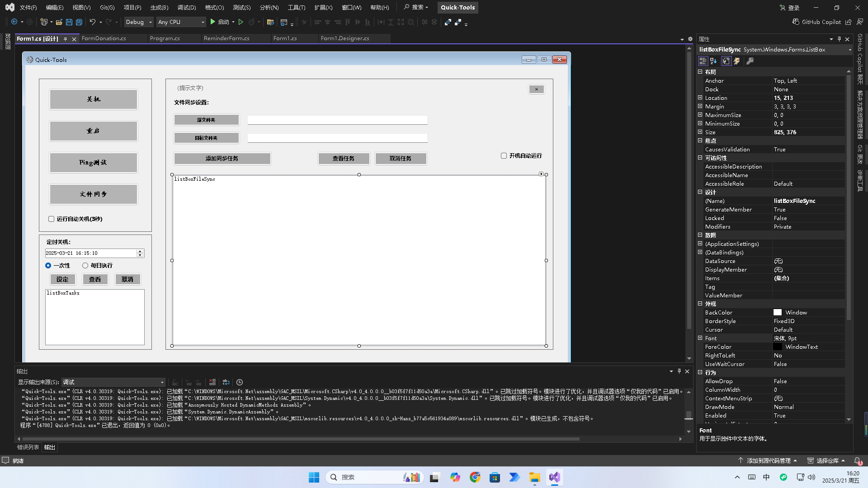Click the Property Pages wrench icon
Image resolution: width=868 pixels, height=488 pixels.
point(750,61)
